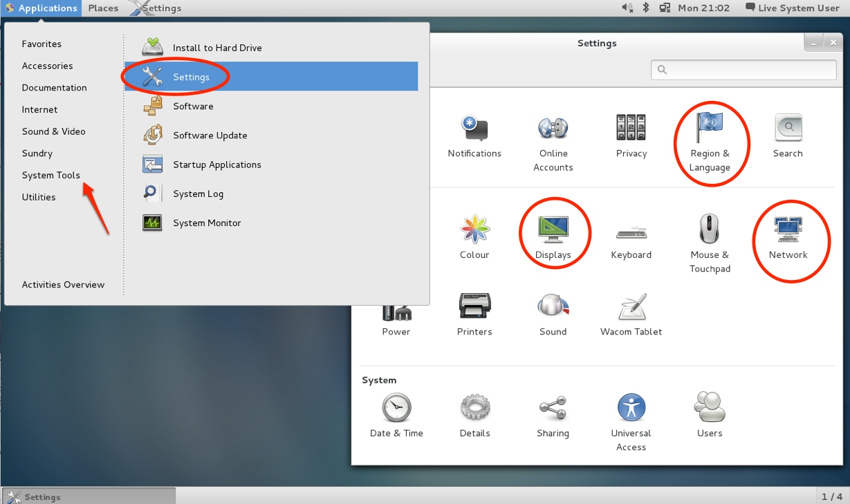This screenshot has width=850, height=504.
Task: Open Mouse & Touchpad settings
Action: pos(710,245)
